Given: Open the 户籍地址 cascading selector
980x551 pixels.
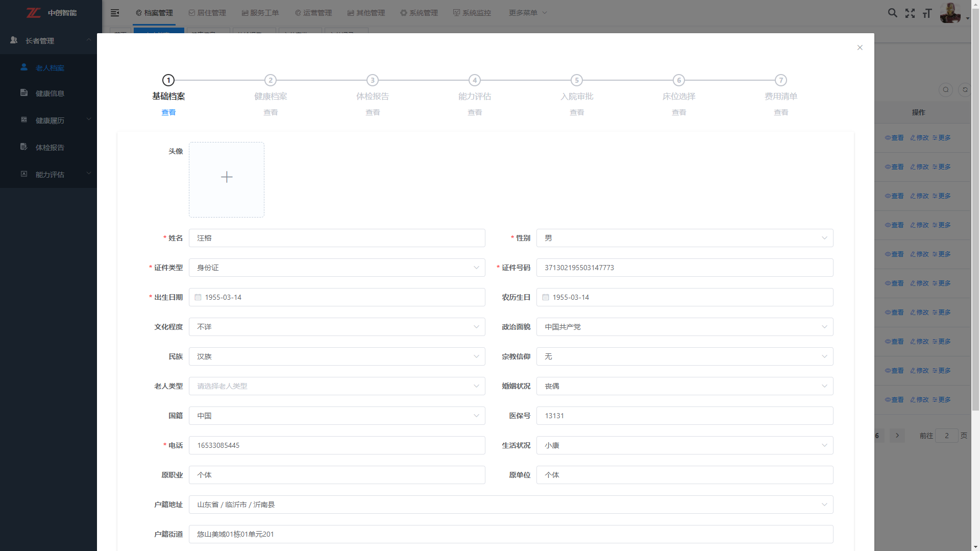Looking at the screenshot, I should 510,505.
